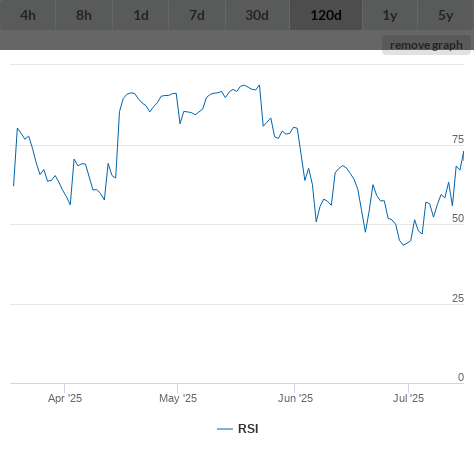
Task: Click the active 120d range tab
Action: tap(326, 15)
